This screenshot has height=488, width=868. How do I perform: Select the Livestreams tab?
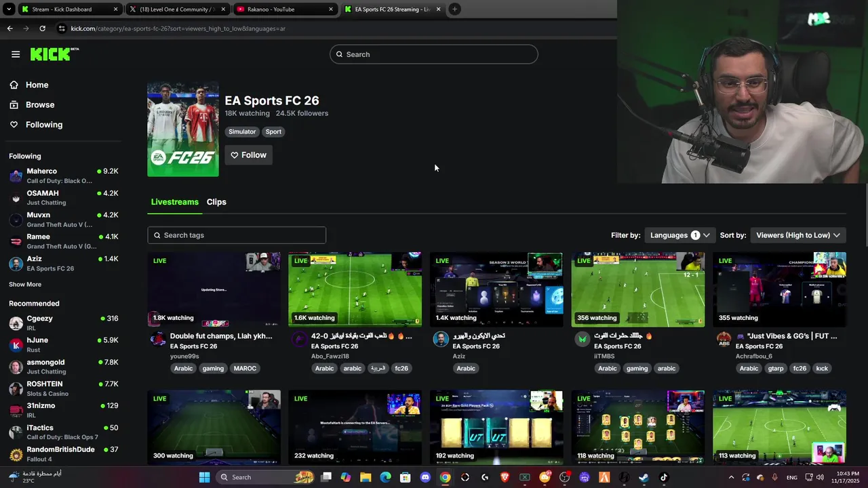point(174,202)
